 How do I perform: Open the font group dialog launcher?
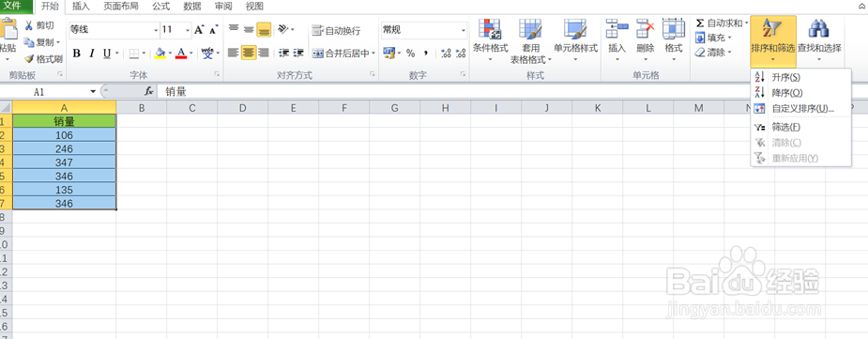(217, 74)
